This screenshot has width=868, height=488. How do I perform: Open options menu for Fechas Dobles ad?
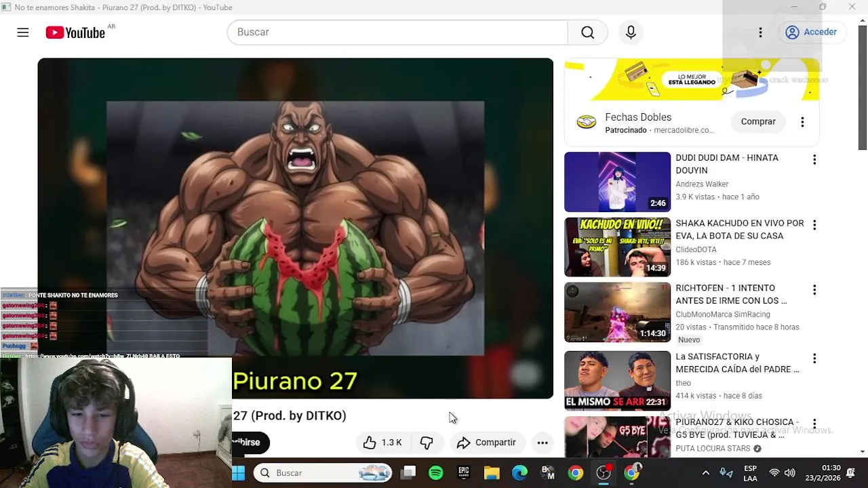[802, 122]
